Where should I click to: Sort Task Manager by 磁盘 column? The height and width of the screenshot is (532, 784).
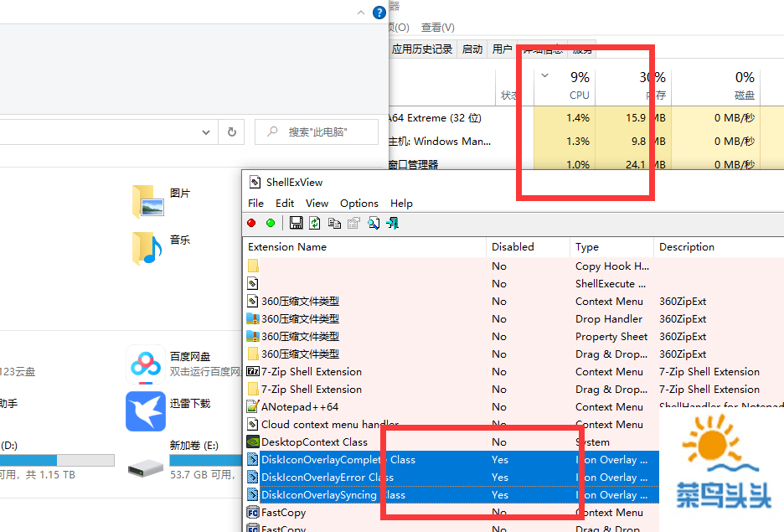(716, 87)
